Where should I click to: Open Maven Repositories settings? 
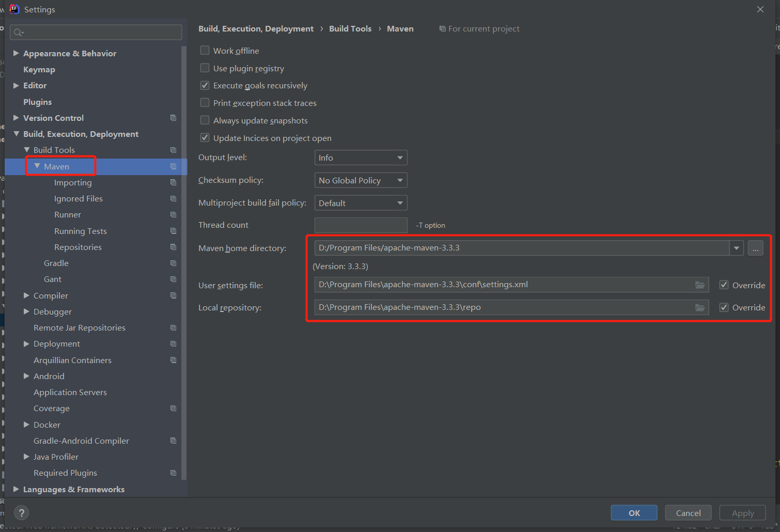coord(78,247)
